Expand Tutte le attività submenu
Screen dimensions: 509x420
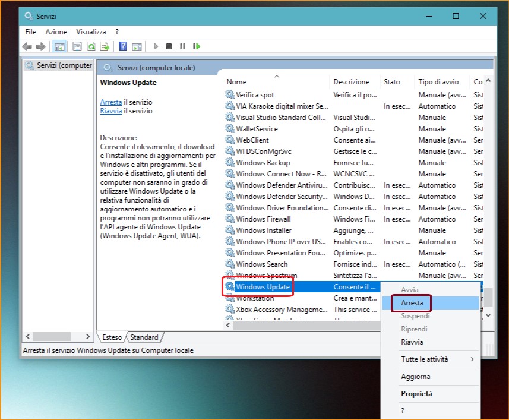431,359
